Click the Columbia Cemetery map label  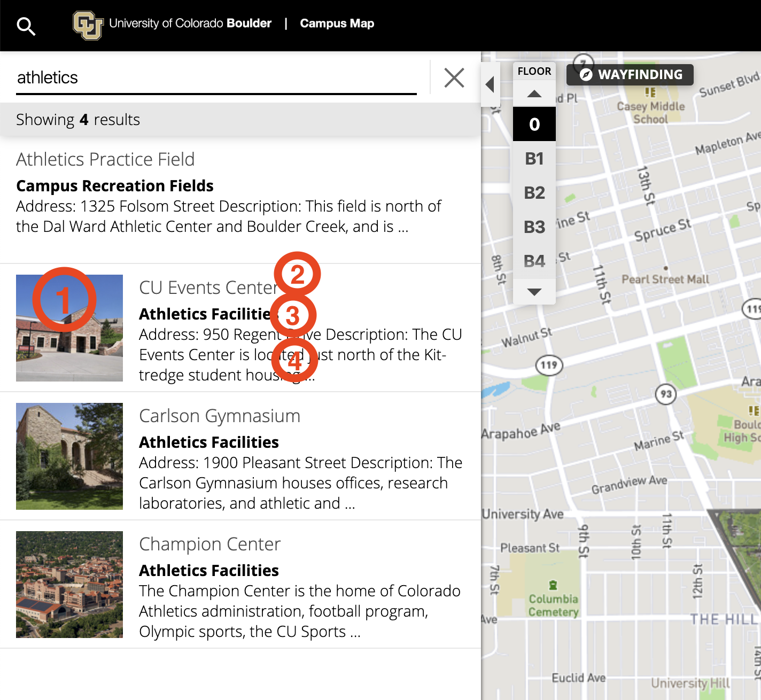tap(554, 605)
